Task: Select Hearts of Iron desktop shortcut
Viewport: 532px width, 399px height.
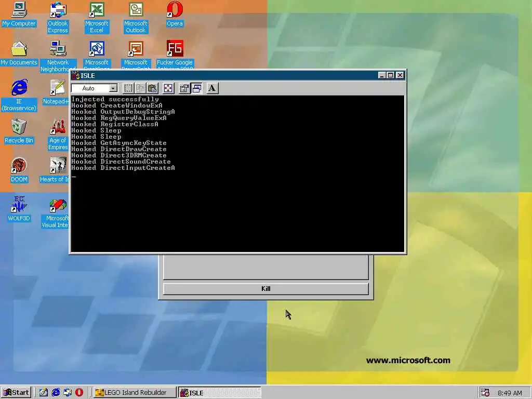Action: tap(55, 170)
